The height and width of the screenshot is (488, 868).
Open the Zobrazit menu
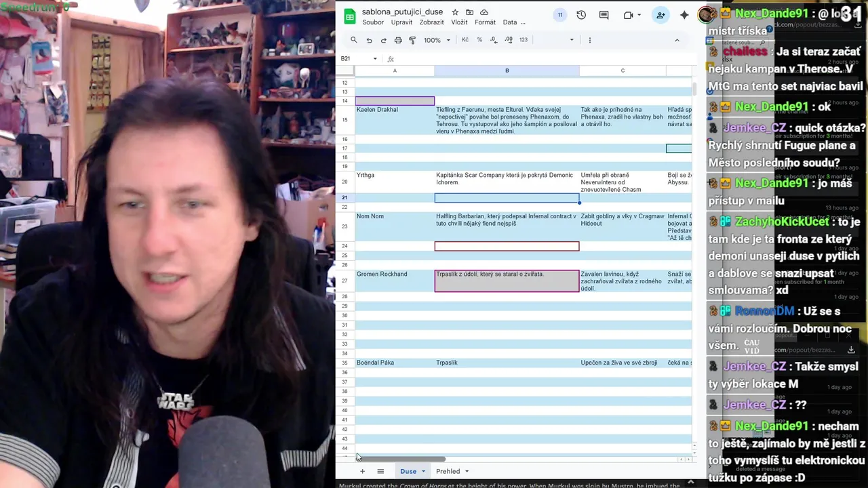431,22
